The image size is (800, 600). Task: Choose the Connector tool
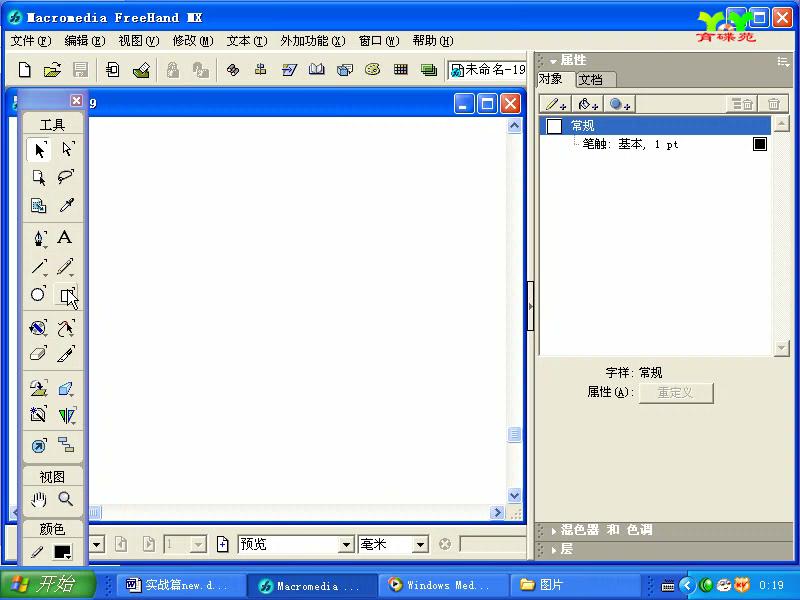point(66,445)
